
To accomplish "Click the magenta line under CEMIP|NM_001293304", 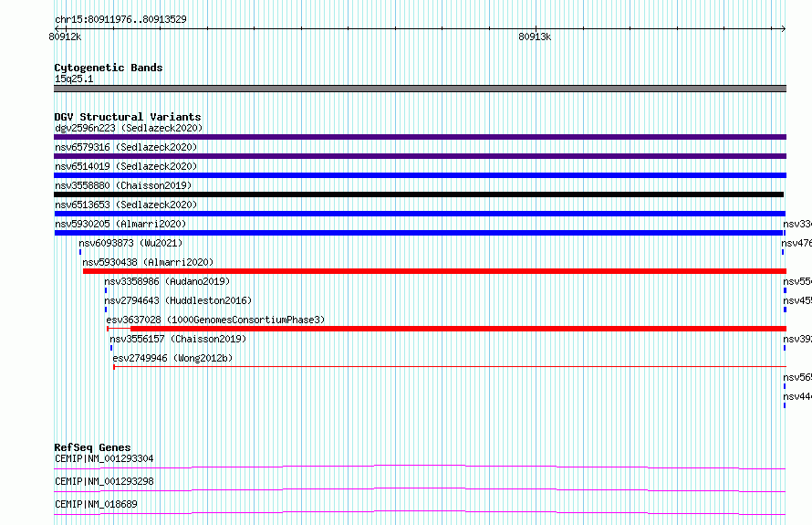I will click(x=420, y=467).
